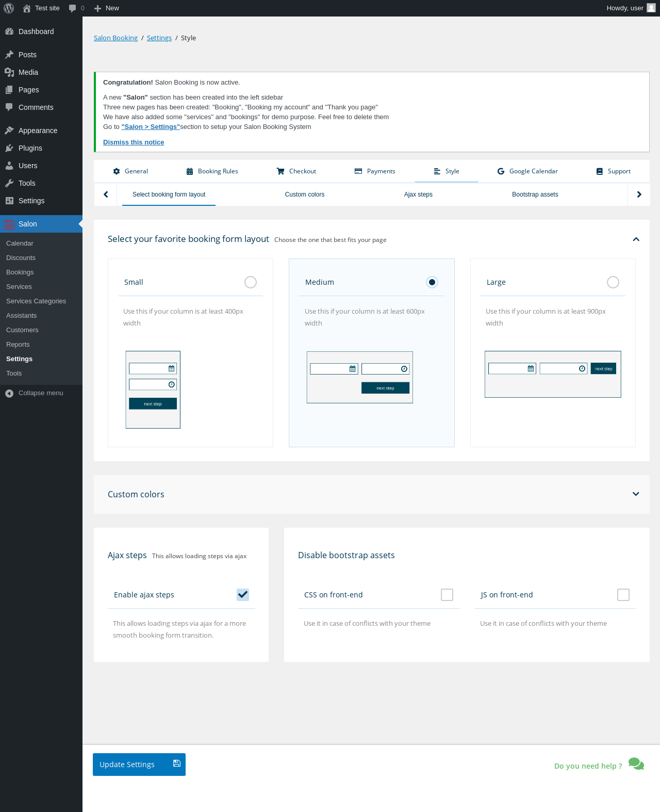Click Dismiss this notice link
This screenshot has width=660, height=812.
pyautogui.click(x=134, y=142)
